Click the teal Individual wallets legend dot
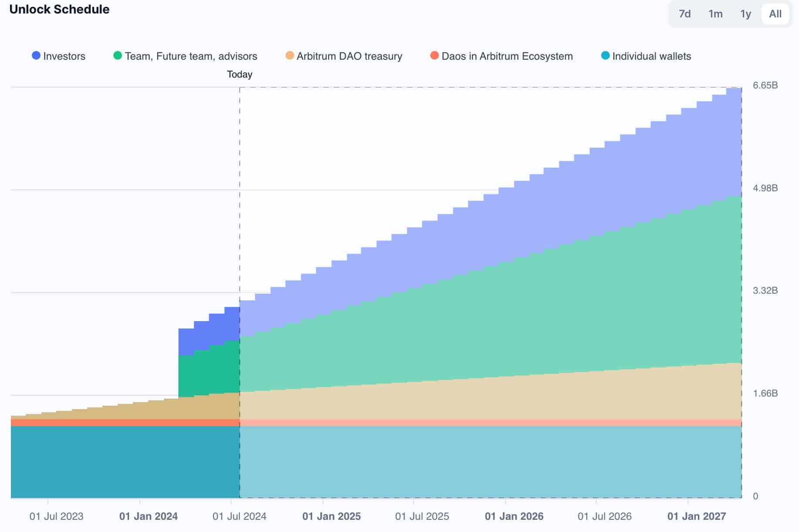The height and width of the screenshot is (532, 799). (605, 55)
